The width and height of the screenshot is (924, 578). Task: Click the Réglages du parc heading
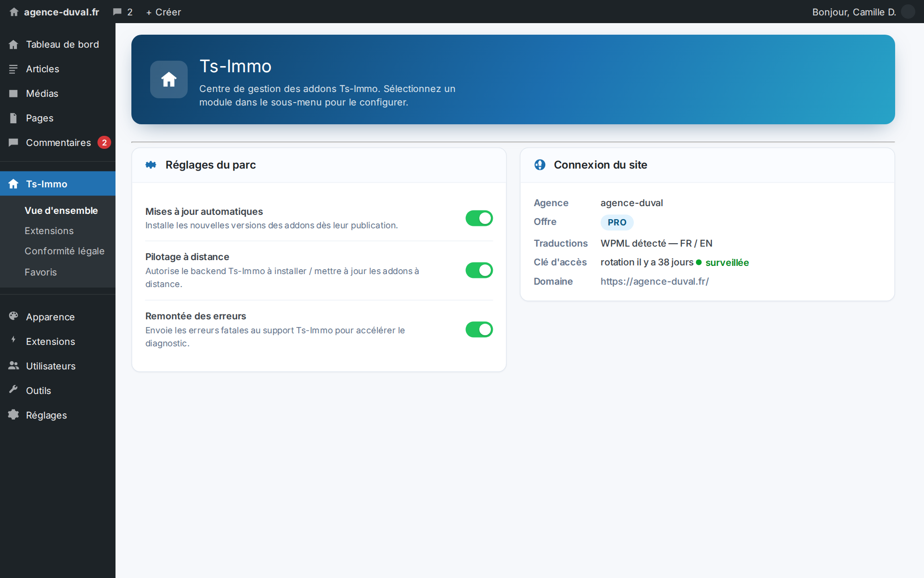coord(211,165)
